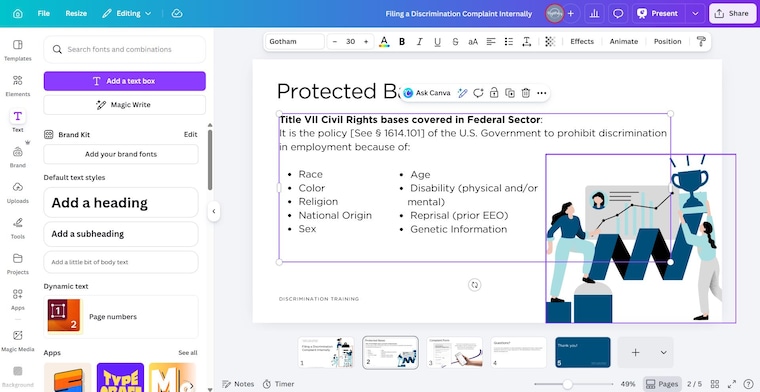Click the Add a text box button

coord(125,81)
